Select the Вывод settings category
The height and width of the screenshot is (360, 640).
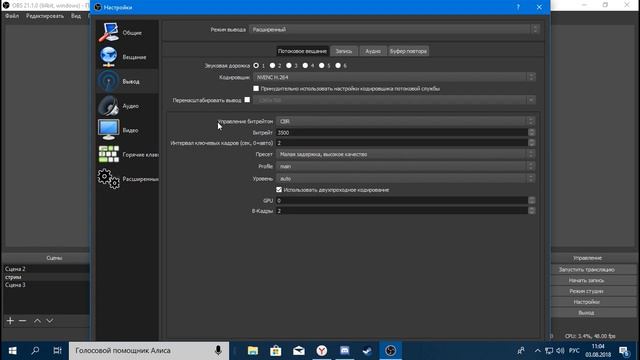(x=127, y=82)
